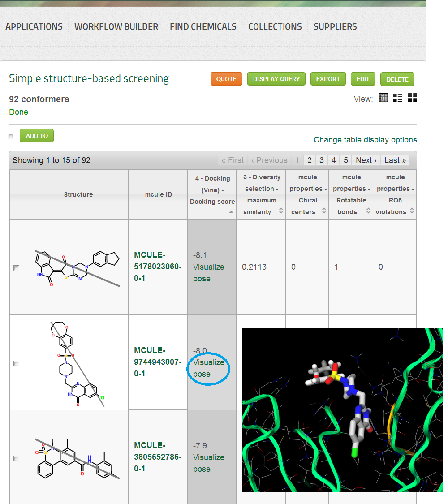This screenshot has height=504, width=448.
Task: Tick checkbox for MCULE-3805652786-0-1 row
Action: click(x=17, y=458)
